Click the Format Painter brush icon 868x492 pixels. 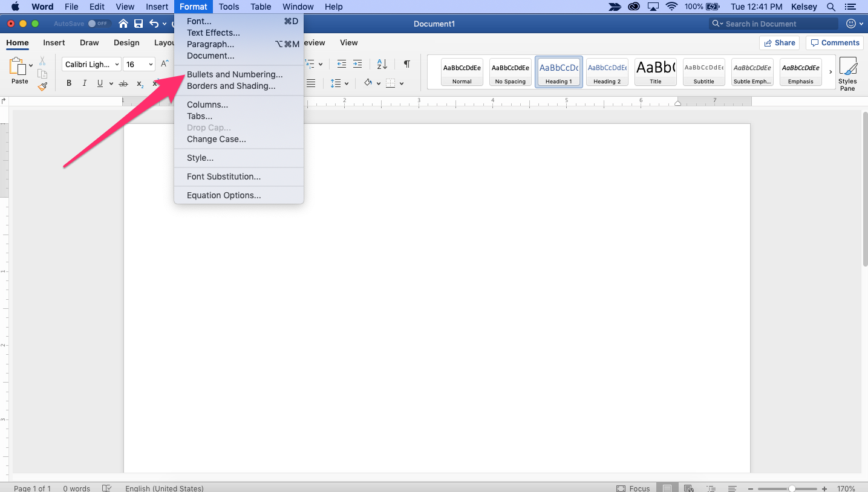pyautogui.click(x=42, y=86)
